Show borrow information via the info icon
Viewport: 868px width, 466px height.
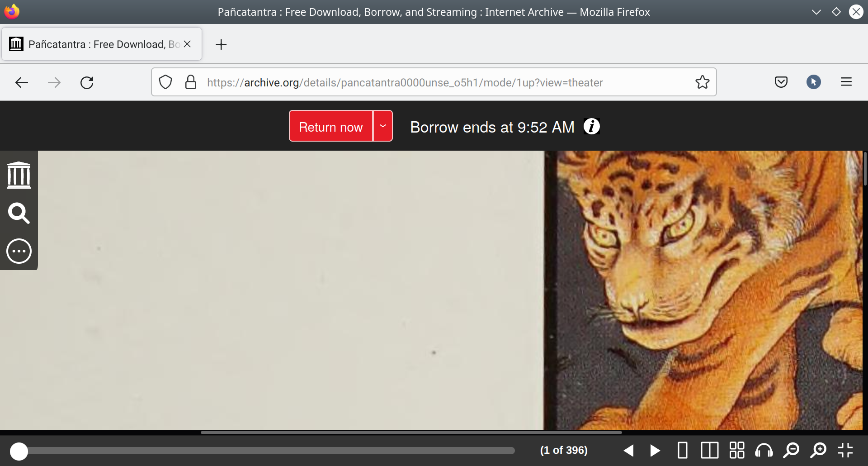(591, 127)
